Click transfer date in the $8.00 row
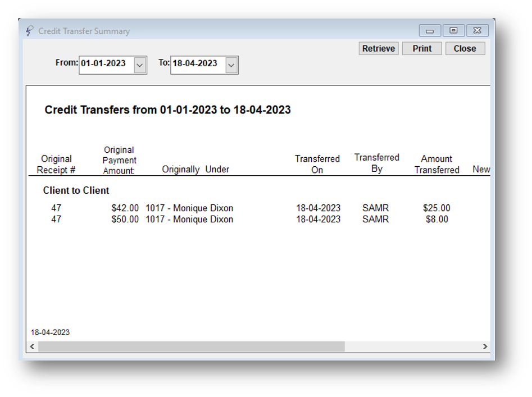The height and width of the screenshot is (397, 532). coord(319,220)
